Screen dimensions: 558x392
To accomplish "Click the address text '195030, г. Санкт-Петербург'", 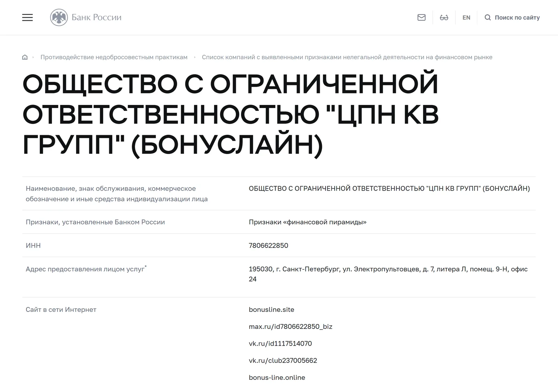I will pos(294,269).
